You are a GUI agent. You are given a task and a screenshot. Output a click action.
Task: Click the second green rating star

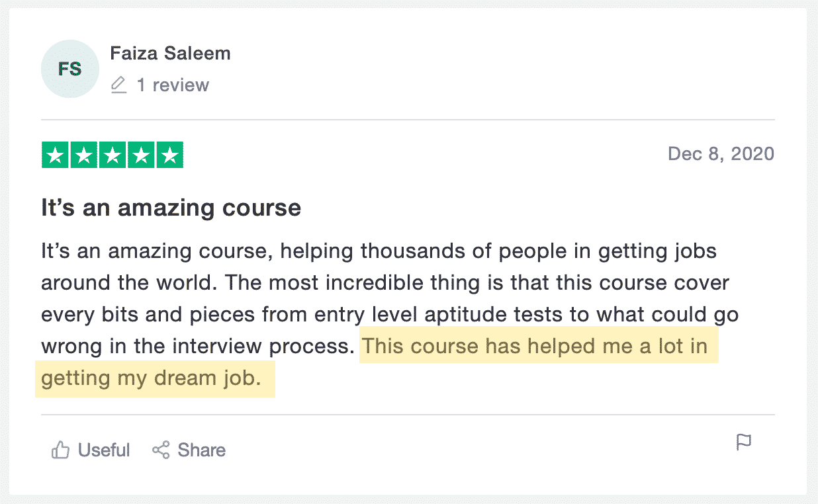83,155
